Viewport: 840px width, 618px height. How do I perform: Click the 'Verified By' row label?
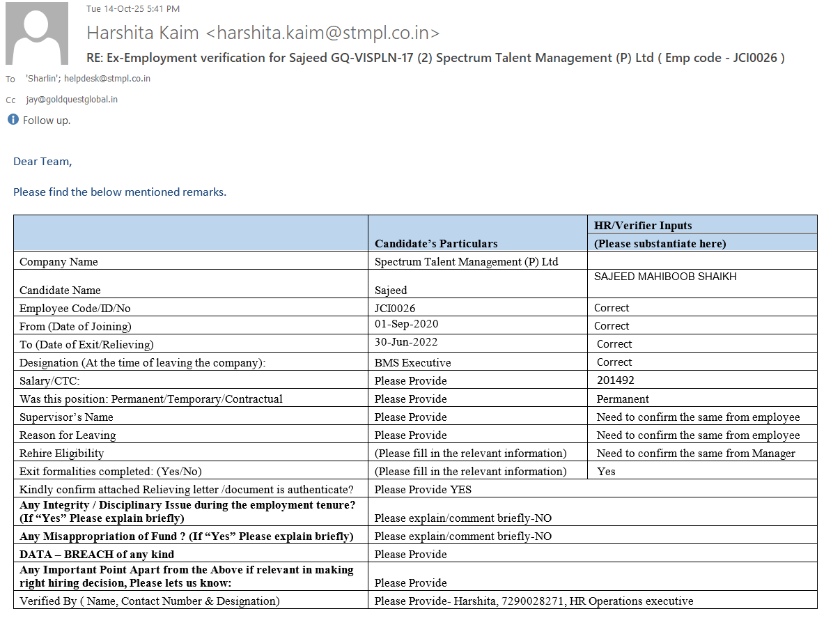click(x=150, y=601)
